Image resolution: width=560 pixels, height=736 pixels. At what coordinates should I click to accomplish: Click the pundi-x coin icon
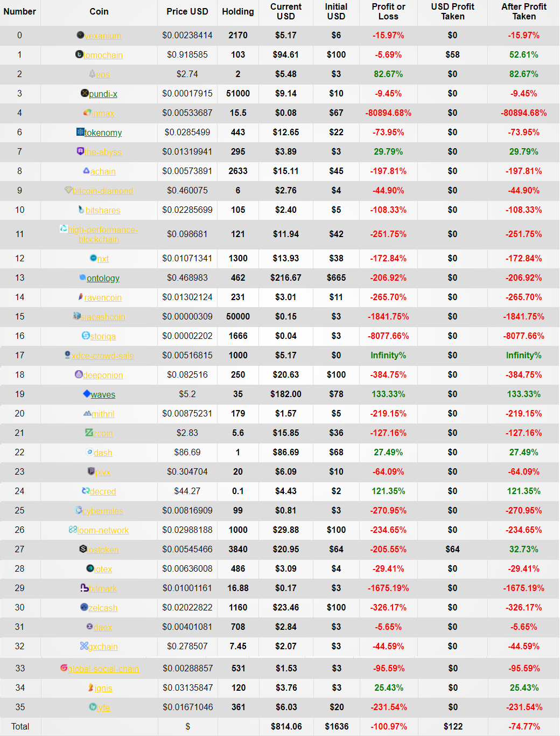coord(85,93)
